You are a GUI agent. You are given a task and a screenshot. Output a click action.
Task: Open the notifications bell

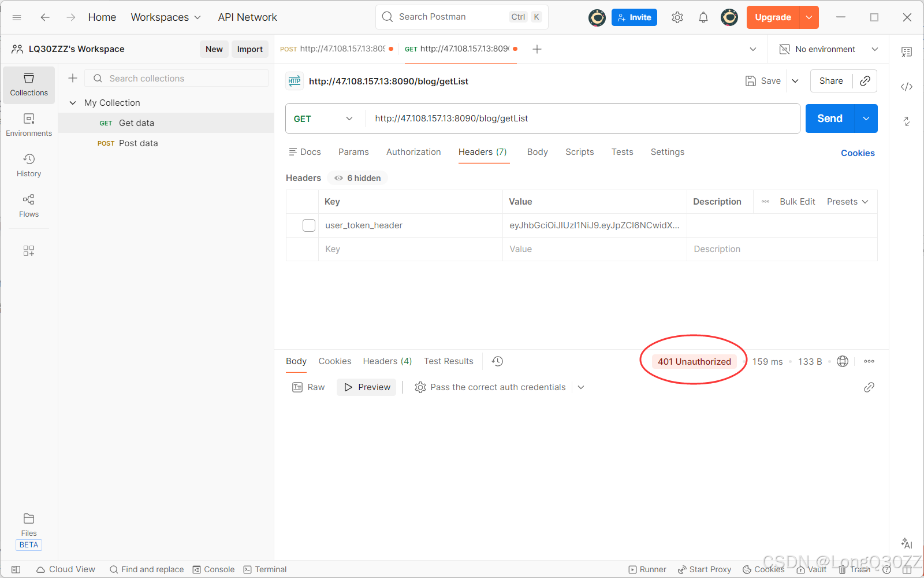[703, 17]
